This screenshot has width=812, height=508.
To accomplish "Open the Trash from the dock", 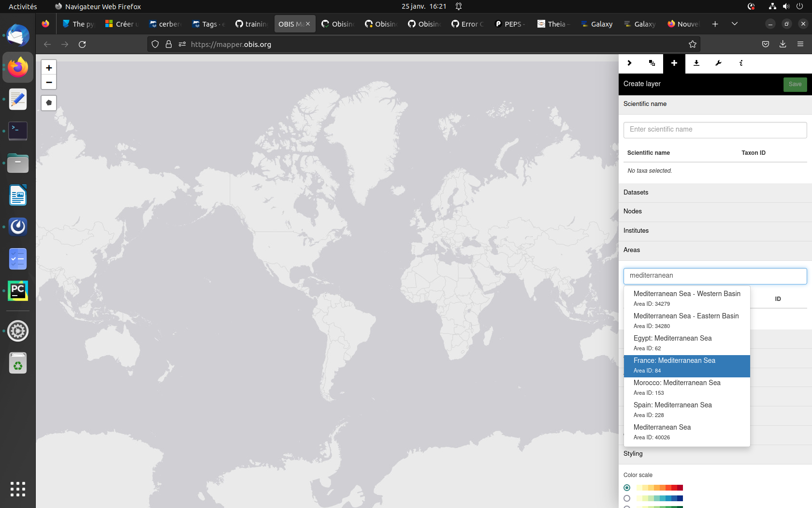I will point(18,363).
